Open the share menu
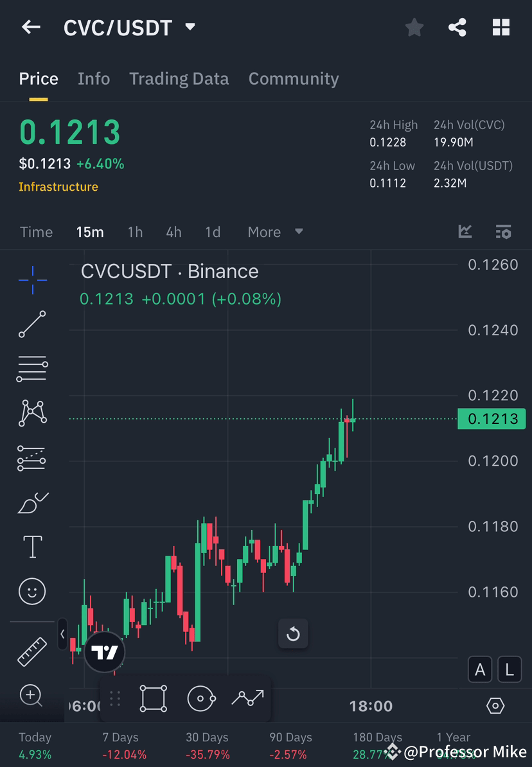This screenshot has width=532, height=767. pyautogui.click(x=457, y=27)
